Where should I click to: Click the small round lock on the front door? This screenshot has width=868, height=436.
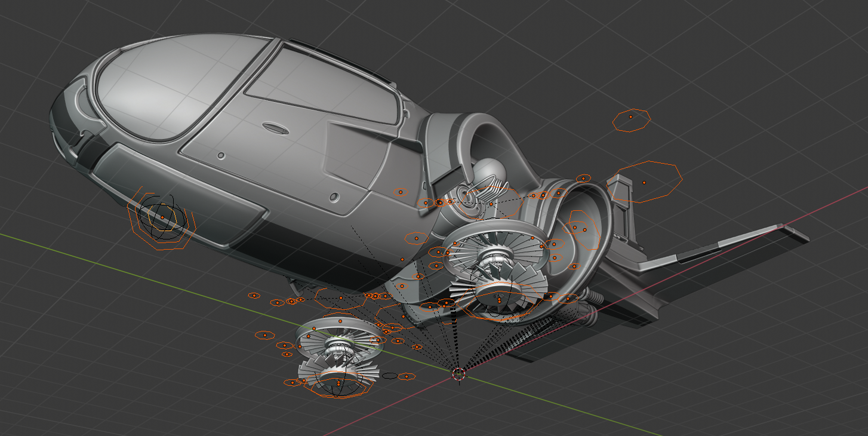tap(221, 155)
